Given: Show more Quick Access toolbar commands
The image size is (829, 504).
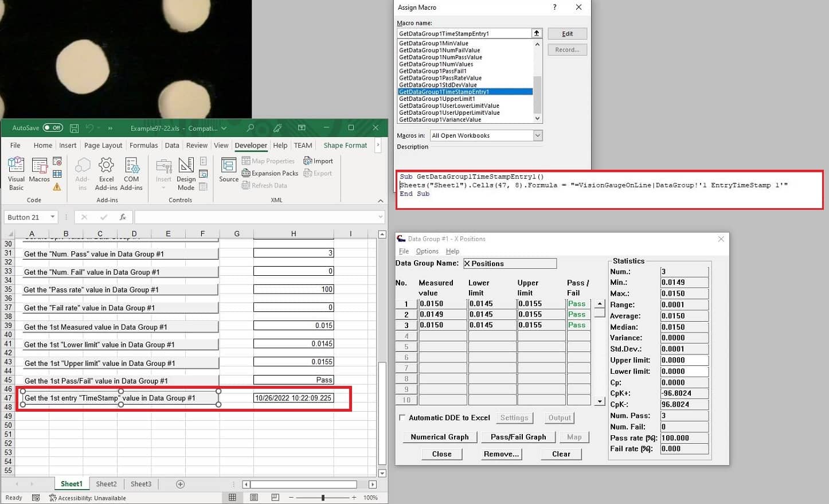Looking at the screenshot, I should (110, 128).
